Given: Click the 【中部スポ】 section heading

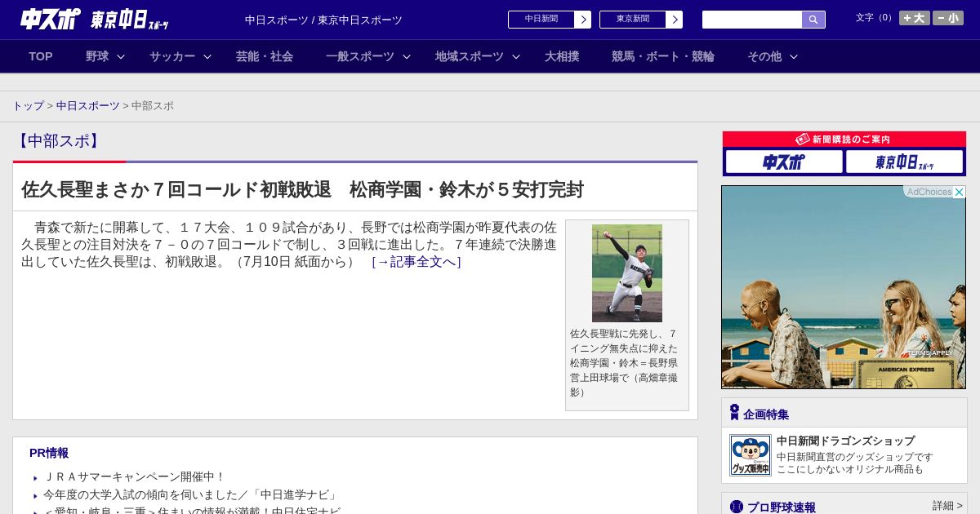Looking at the screenshot, I should pos(59,141).
